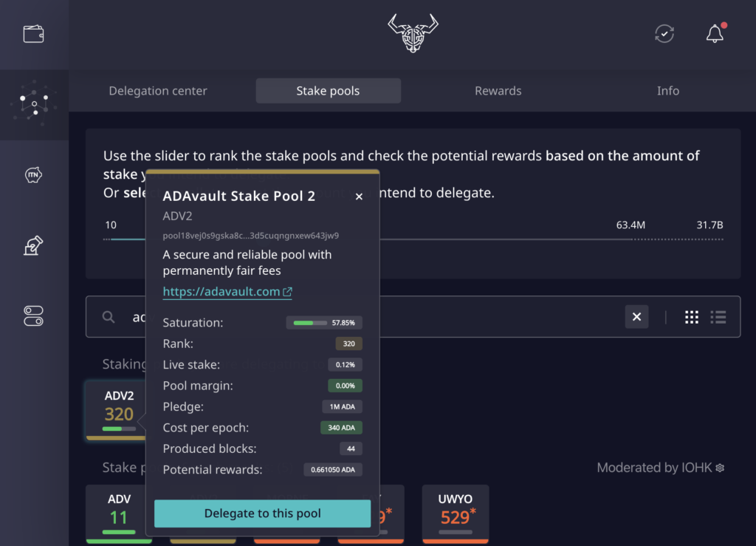Open the wallet icon in the sidebar
The width and height of the screenshot is (756, 546).
[x=34, y=34]
